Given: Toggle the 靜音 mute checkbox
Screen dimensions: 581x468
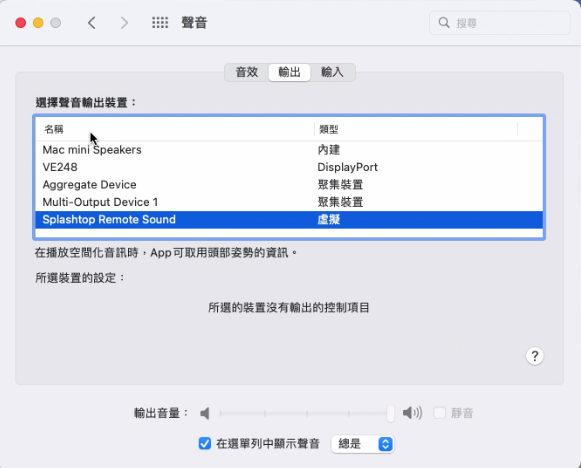Looking at the screenshot, I should click(439, 413).
